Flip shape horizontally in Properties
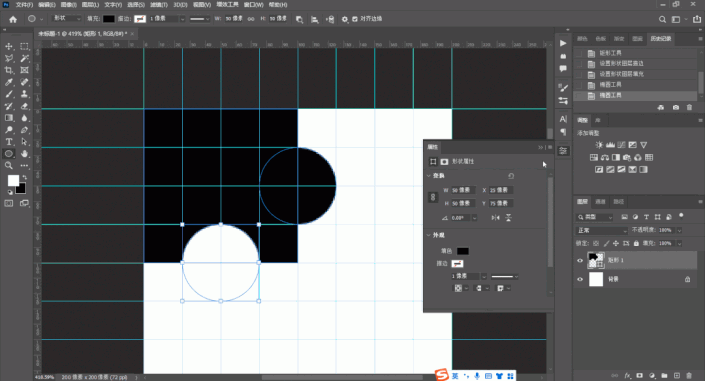Screen dimensions: 705x381 [x=495, y=218]
